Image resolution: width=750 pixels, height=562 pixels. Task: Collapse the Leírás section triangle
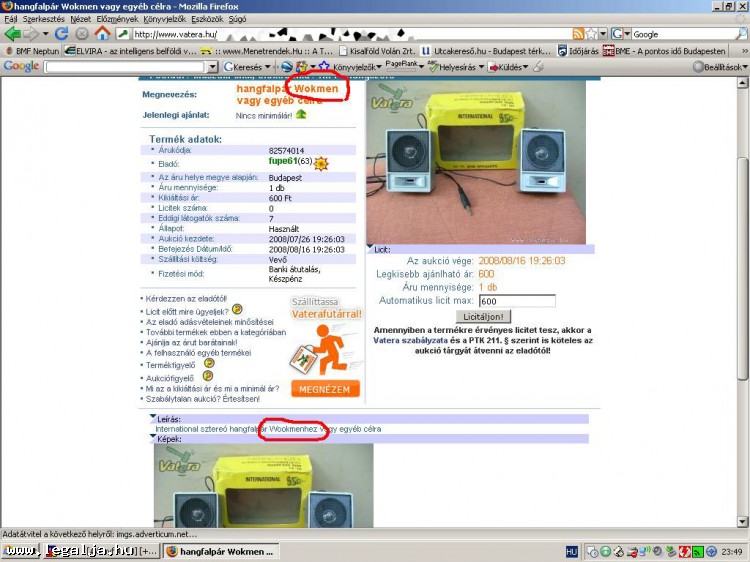pos(153,417)
